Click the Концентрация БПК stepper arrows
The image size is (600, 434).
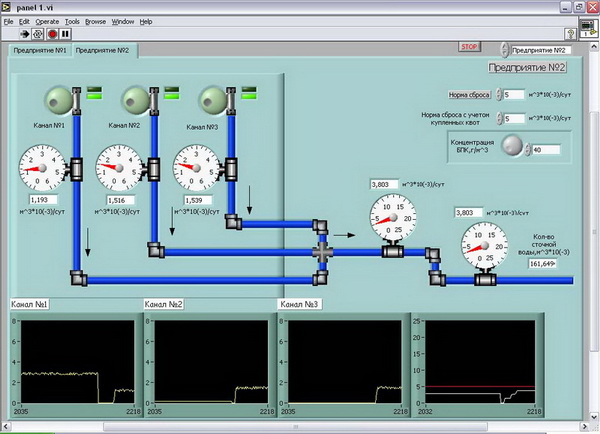coord(528,150)
